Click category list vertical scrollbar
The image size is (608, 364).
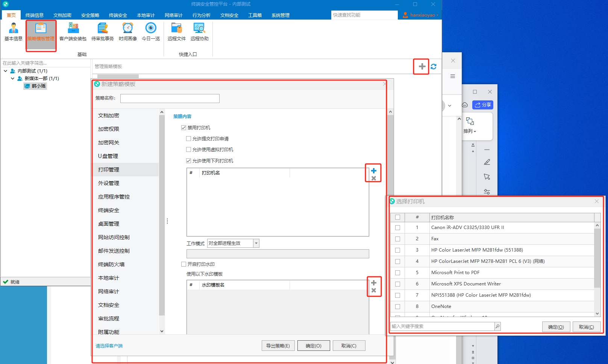162,214
